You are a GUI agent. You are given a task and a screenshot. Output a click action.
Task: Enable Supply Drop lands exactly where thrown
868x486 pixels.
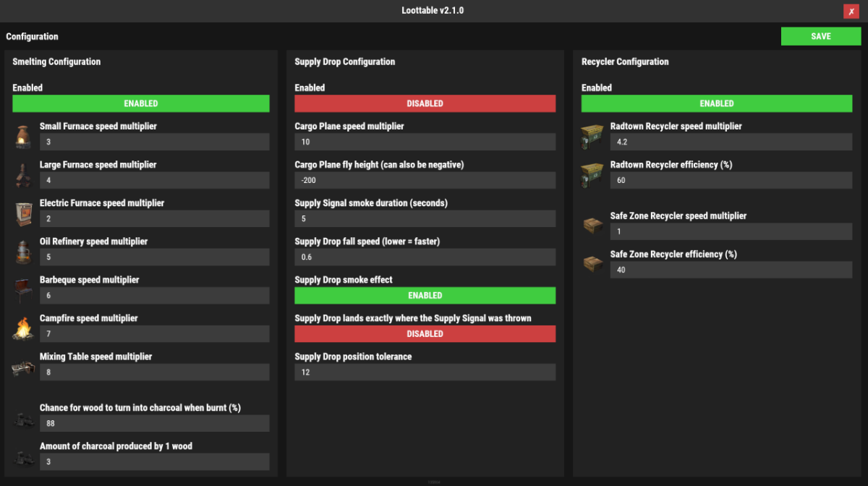(425, 333)
